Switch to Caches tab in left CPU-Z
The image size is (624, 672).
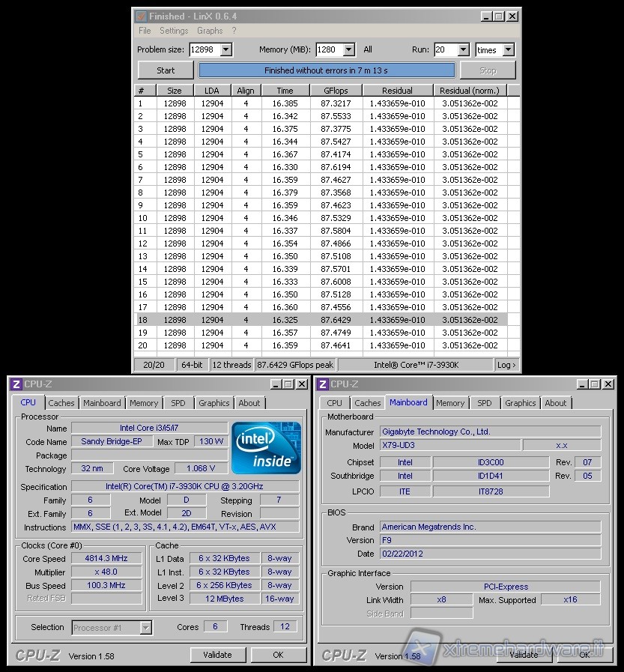[x=61, y=403]
